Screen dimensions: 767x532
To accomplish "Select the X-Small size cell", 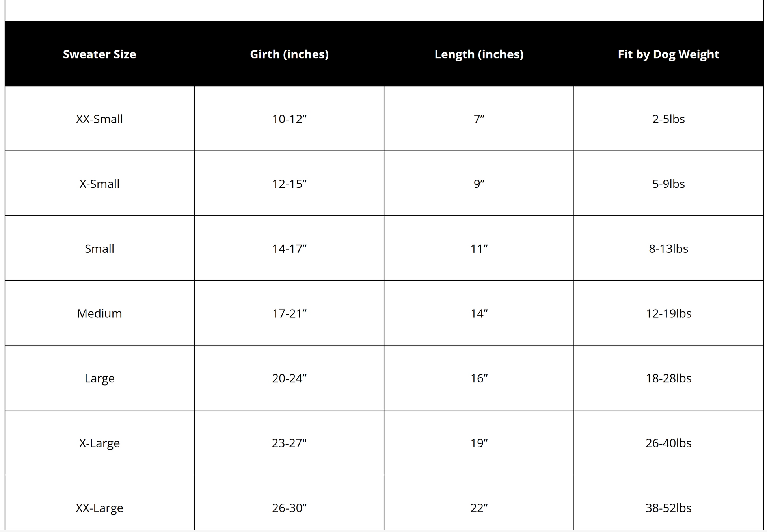I will tap(99, 184).
